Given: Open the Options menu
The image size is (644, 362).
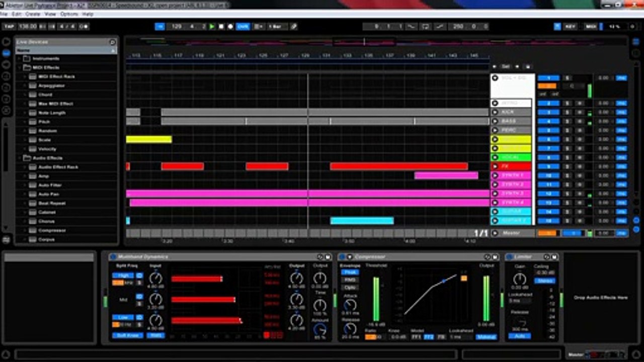Looking at the screenshot, I should [69, 14].
